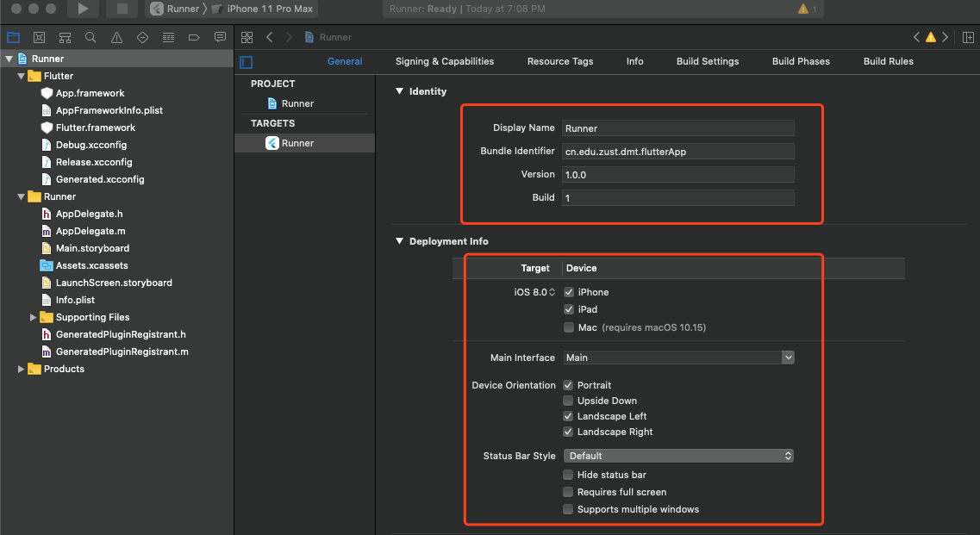The width and height of the screenshot is (980, 535).
Task: Choose iPhone 11 Pro Max destination
Action: point(263,9)
